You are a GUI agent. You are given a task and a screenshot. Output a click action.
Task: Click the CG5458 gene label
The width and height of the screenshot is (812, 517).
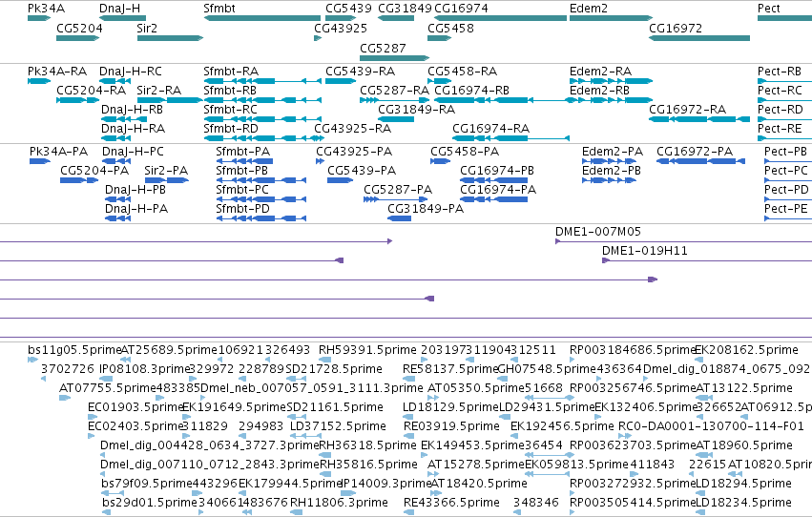coord(450,28)
